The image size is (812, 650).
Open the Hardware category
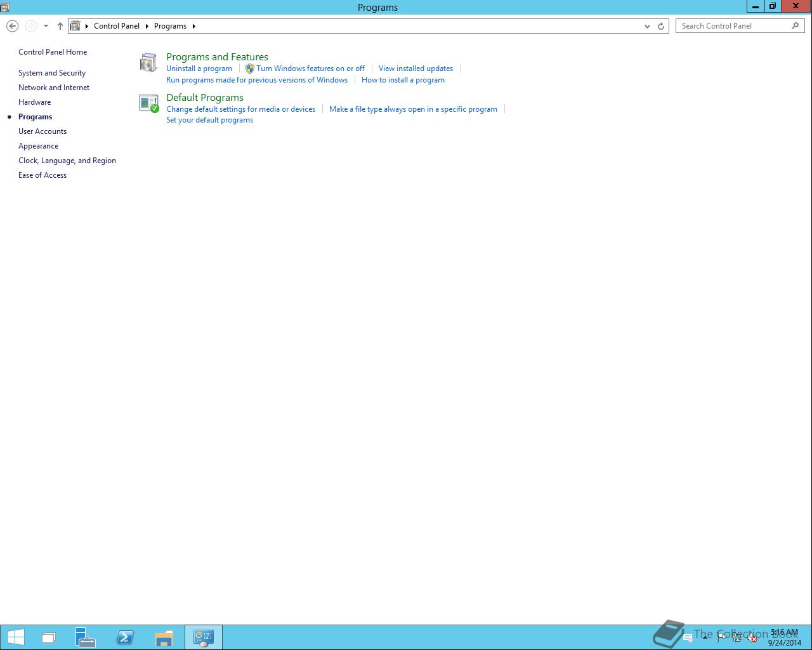[34, 102]
